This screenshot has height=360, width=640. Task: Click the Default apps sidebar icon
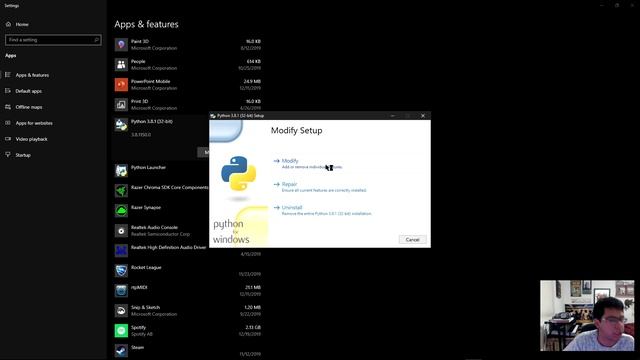(8, 91)
